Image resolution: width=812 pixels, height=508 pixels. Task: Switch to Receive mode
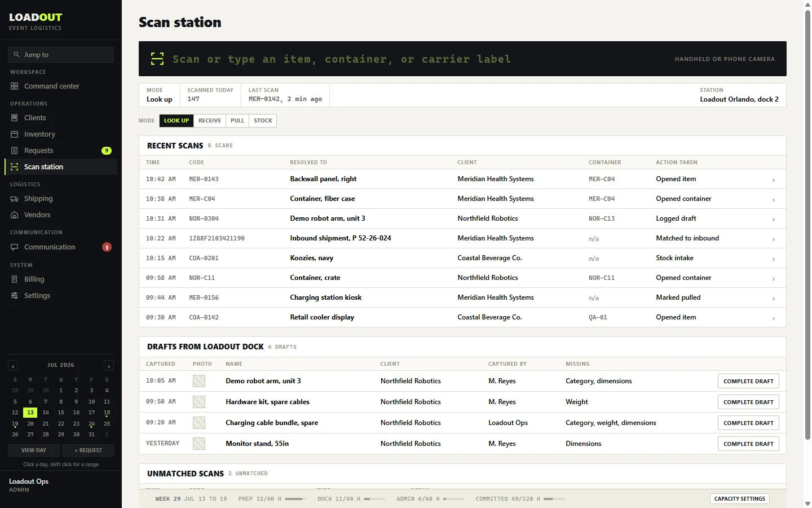(x=210, y=121)
